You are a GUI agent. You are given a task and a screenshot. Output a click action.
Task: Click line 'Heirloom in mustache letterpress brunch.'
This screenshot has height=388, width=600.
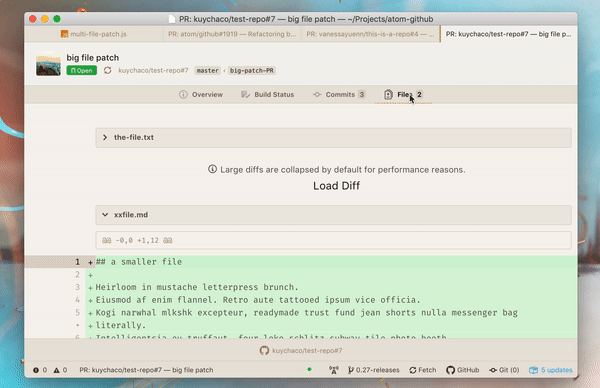(x=197, y=287)
